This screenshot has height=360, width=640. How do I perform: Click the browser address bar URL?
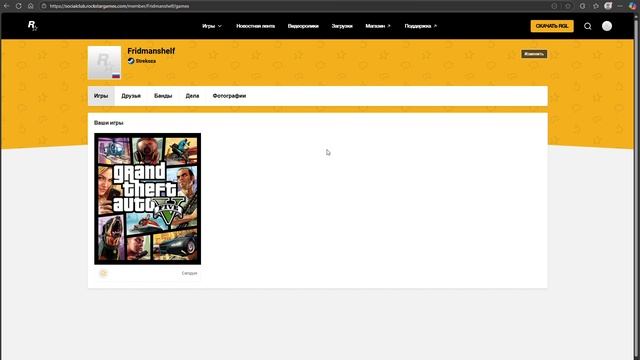[x=119, y=6]
